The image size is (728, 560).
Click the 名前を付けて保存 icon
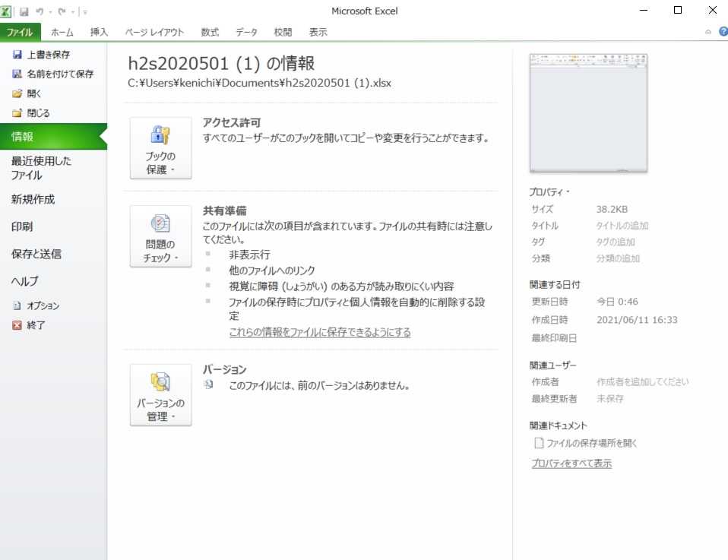point(17,74)
